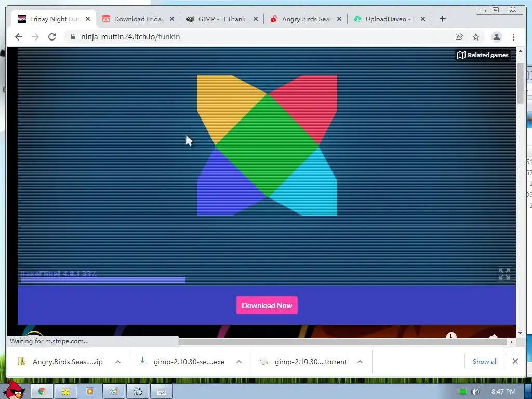Click the horizontal scroll right arrow

pyautogui.click(x=512, y=342)
